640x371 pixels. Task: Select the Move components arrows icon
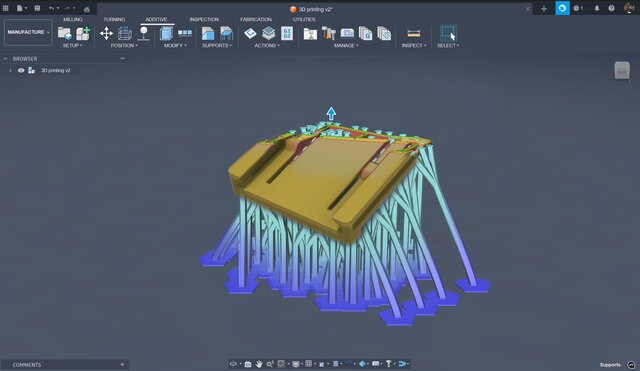point(106,33)
